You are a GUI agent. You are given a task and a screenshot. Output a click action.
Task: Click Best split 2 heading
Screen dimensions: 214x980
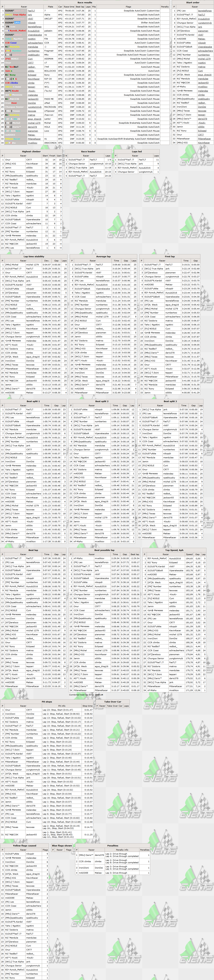pos(102,401)
